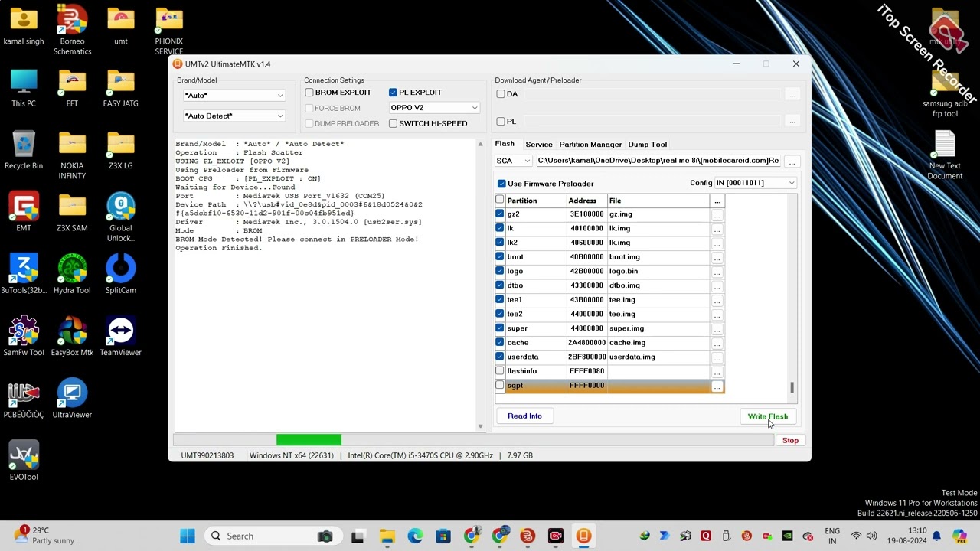Click the partition list vertical scrollbar
The width and height of the screenshot is (980, 551).
(792, 388)
